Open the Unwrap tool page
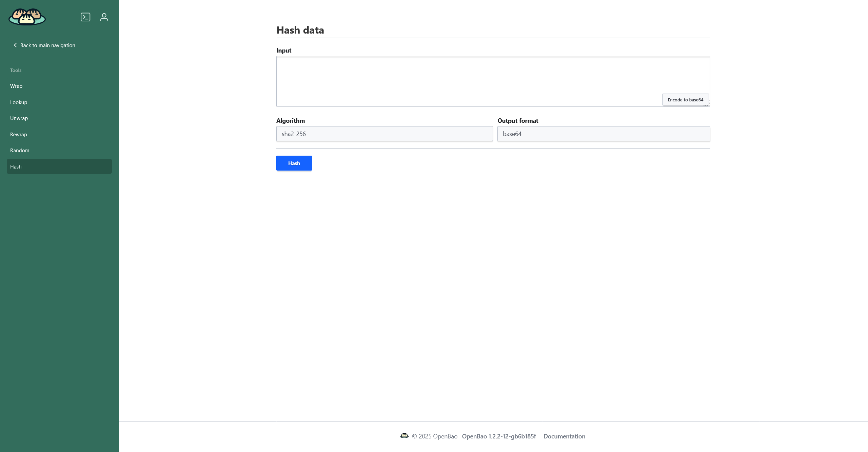The height and width of the screenshot is (452, 868). pos(19,118)
